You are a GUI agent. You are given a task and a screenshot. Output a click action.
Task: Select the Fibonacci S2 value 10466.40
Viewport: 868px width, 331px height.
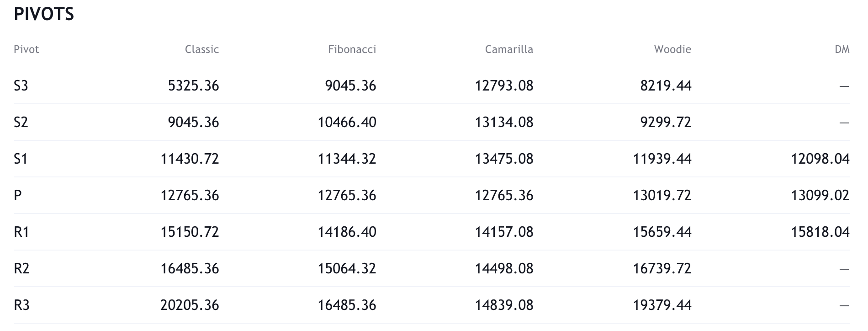(347, 122)
